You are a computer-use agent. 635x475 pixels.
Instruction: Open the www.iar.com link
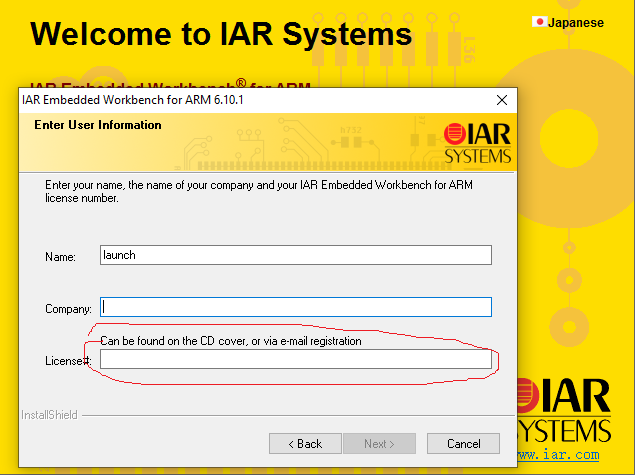tap(558, 455)
